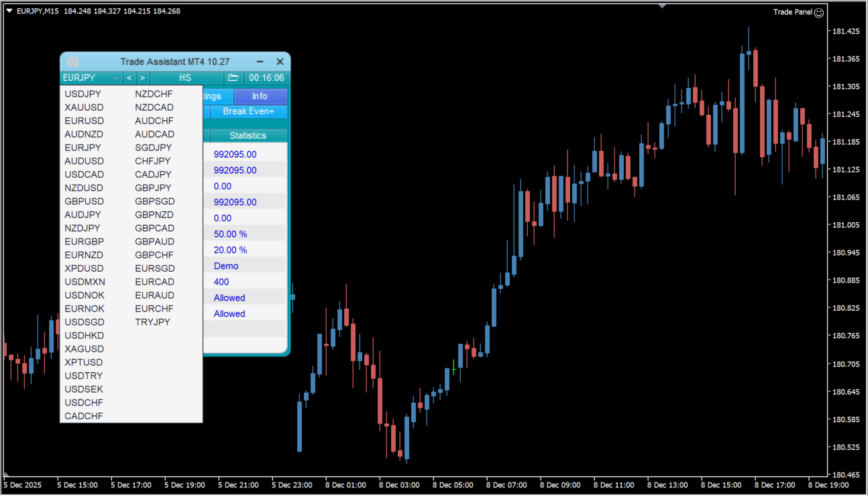
Task: Open the Statistics tab
Action: pyautogui.click(x=248, y=136)
